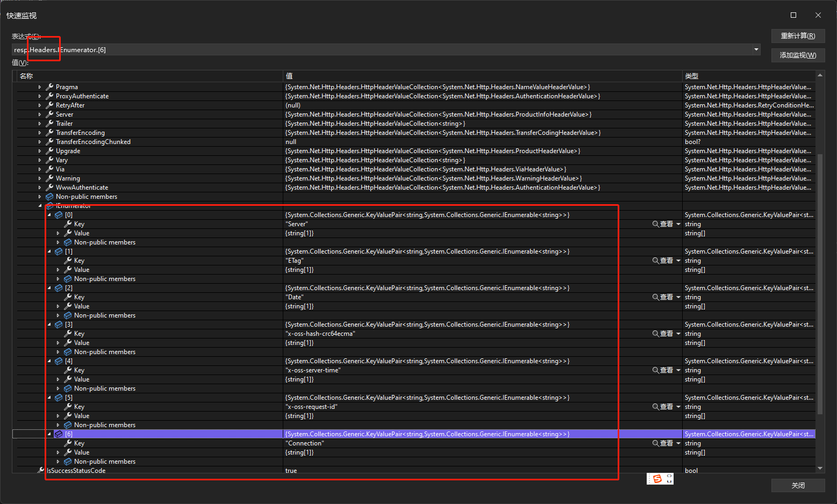This screenshot has width=837, height=504.
Task: Click the 添加监视(W) button
Action: click(798, 55)
